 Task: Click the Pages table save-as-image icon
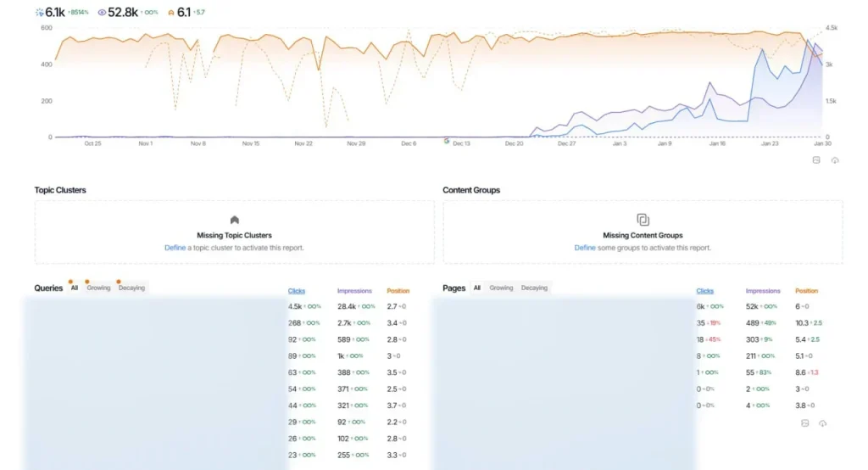click(804, 422)
